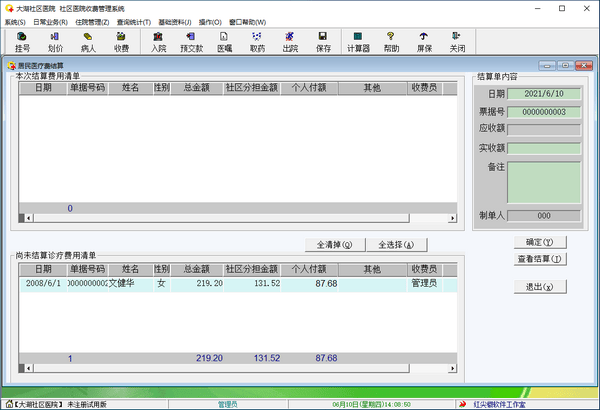The height and width of the screenshot is (410, 600).
Task: Open the 日常业务(R) menu
Action: coord(50,21)
